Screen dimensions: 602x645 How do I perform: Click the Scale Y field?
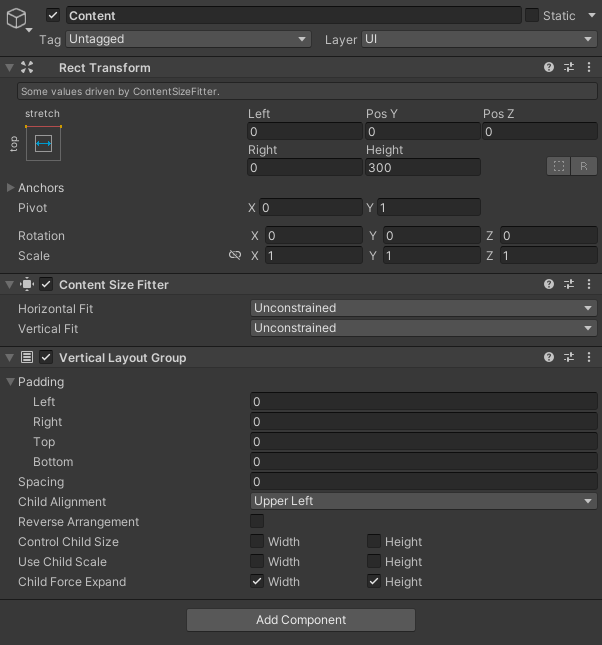click(x=432, y=255)
